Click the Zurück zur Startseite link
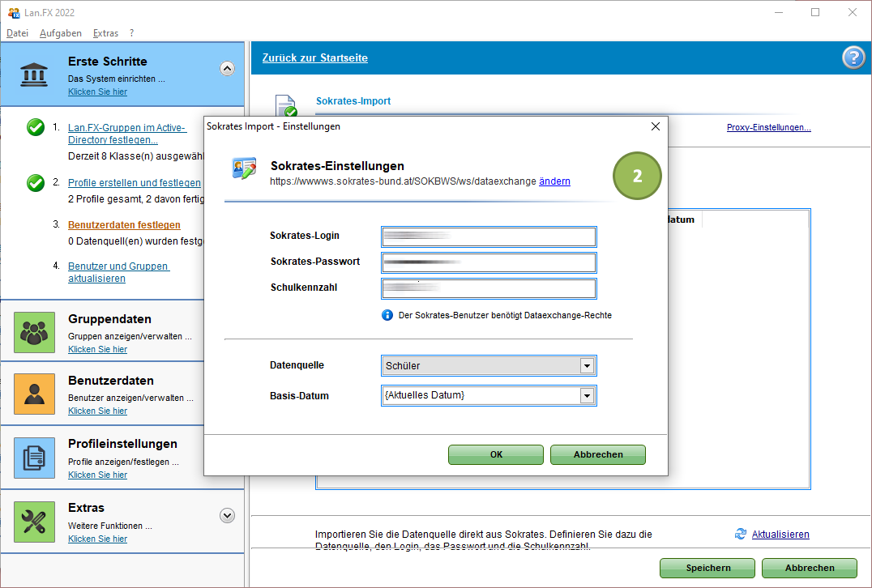This screenshot has width=872, height=588. [314, 58]
